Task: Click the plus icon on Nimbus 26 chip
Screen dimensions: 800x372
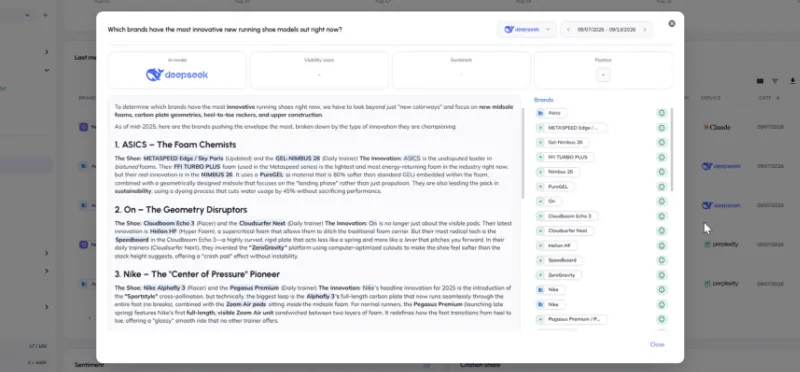Action: pos(540,172)
